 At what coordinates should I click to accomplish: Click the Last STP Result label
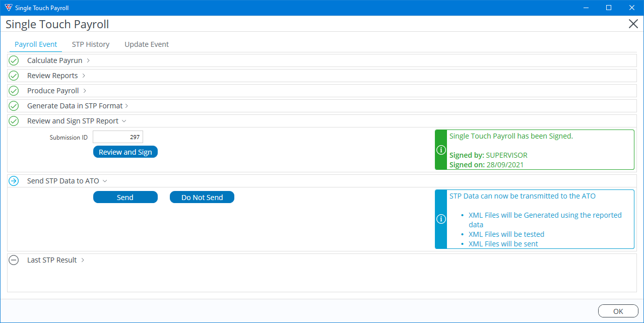[x=52, y=260]
